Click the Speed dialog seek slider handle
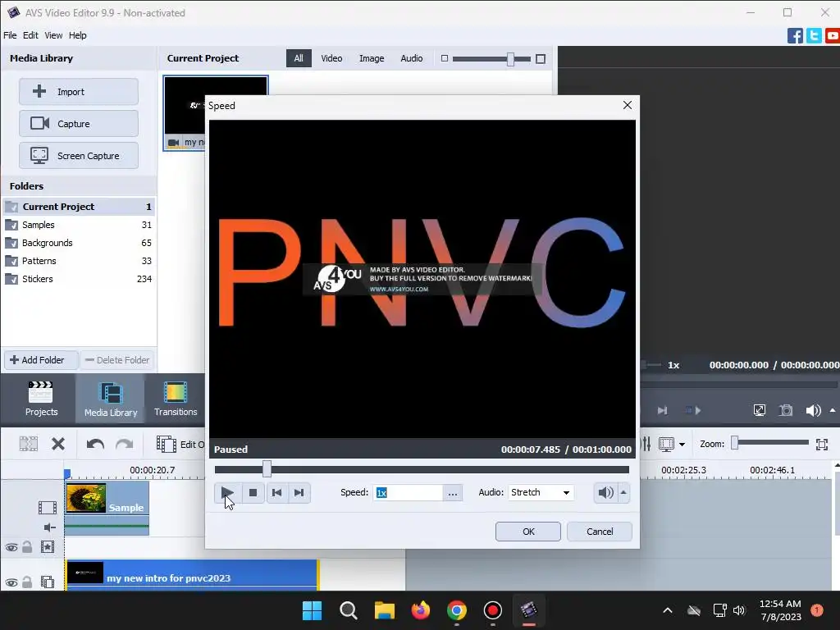 [267, 469]
